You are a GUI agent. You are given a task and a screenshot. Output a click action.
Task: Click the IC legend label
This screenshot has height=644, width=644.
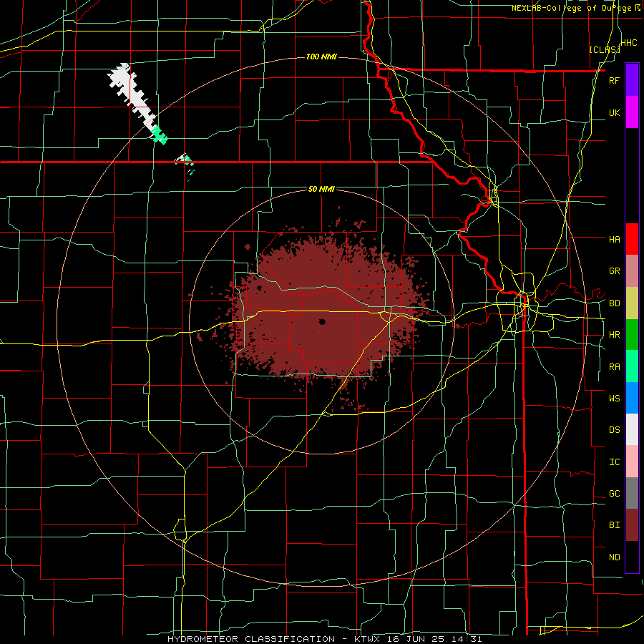click(614, 462)
